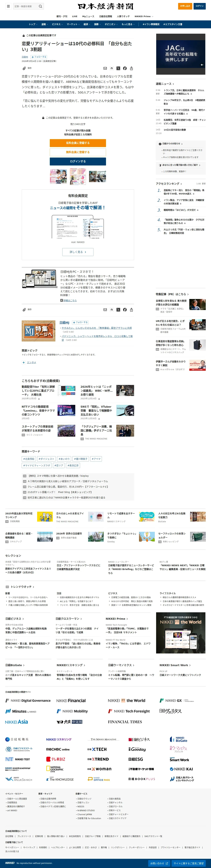The width and height of the screenshot is (211, 868).
Task: Open the 詳細はこちら link for 日経MJ
Action: 70,300
